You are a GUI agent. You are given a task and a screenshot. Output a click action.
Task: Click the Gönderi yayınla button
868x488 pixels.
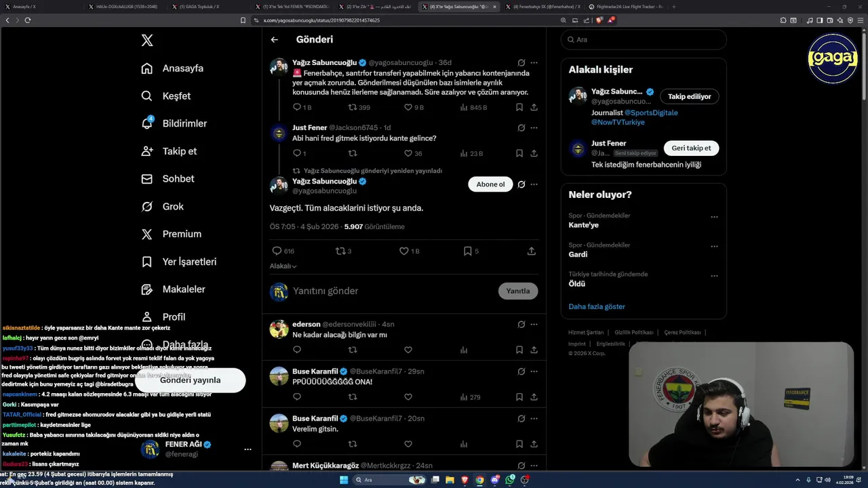click(x=190, y=380)
